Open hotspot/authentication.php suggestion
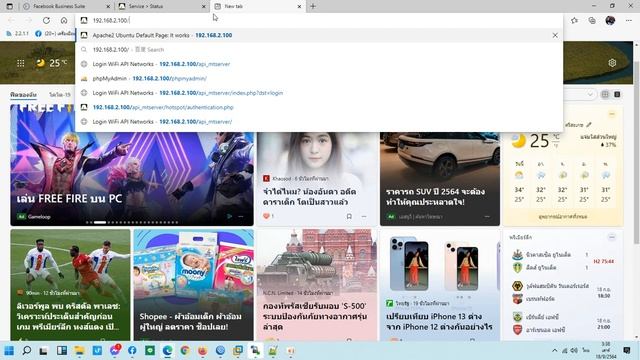Screen dimensions: 640x360 coord(318,107)
